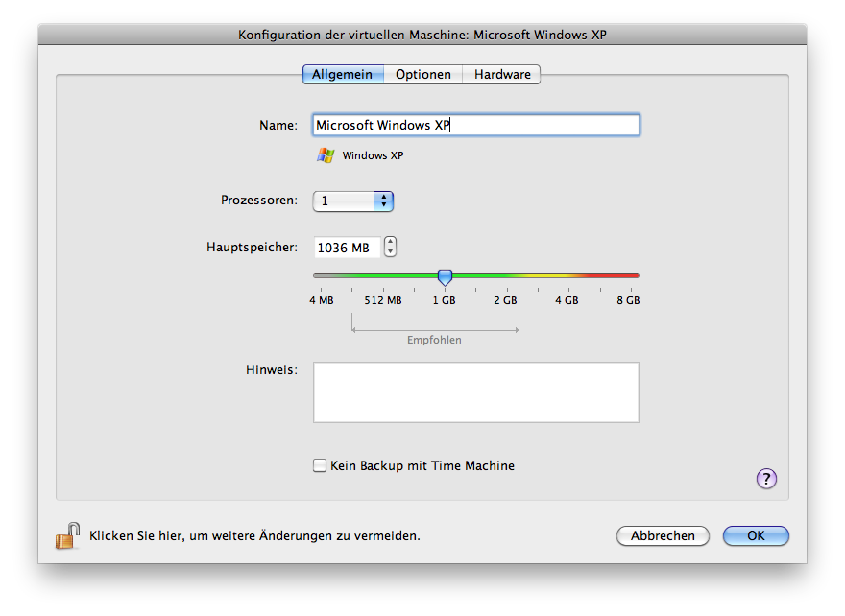The image size is (845, 616).
Task: Set memory slider to the 512 MB mark
Action: [382, 276]
